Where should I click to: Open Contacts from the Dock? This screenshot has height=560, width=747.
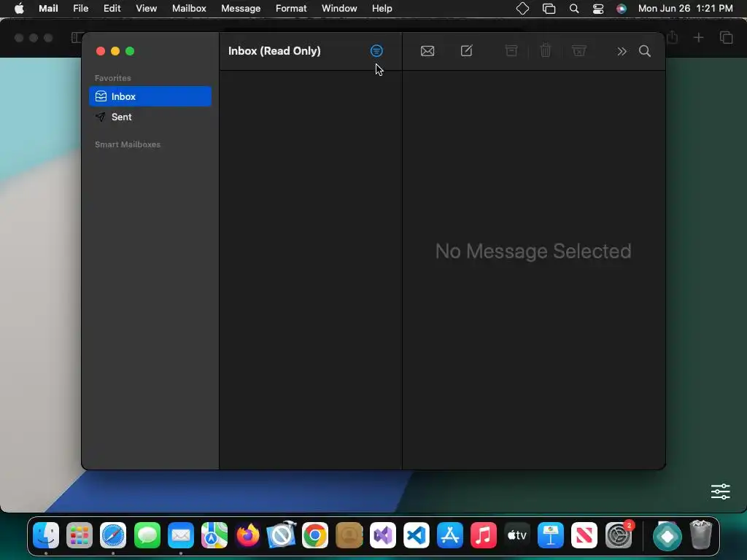pyautogui.click(x=349, y=535)
